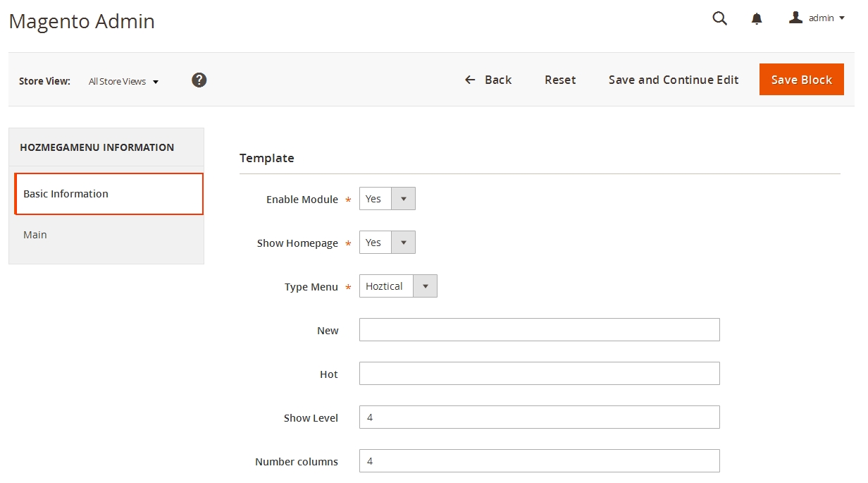Click the Magento Admin page title
The image size is (868, 483).
point(82,21)
